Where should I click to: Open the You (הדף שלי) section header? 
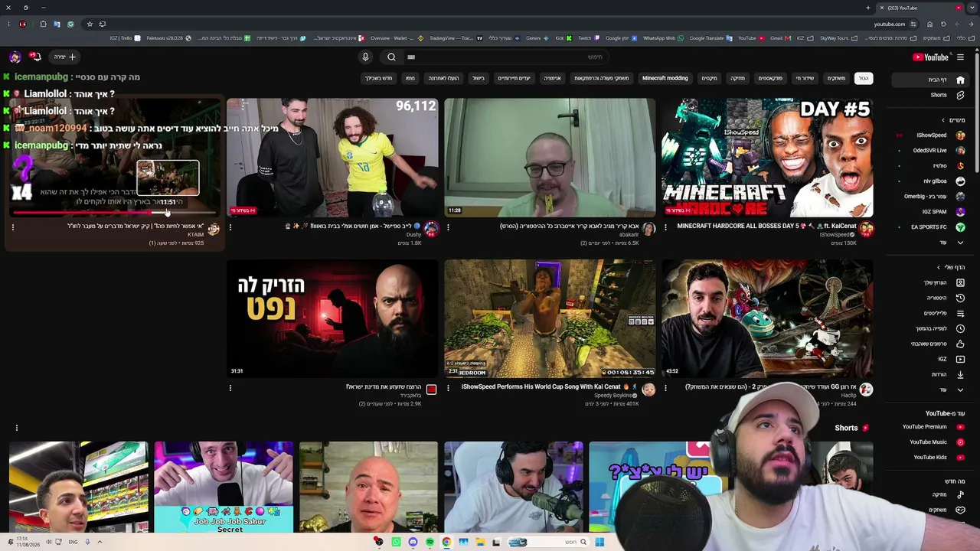pos(951,267)
